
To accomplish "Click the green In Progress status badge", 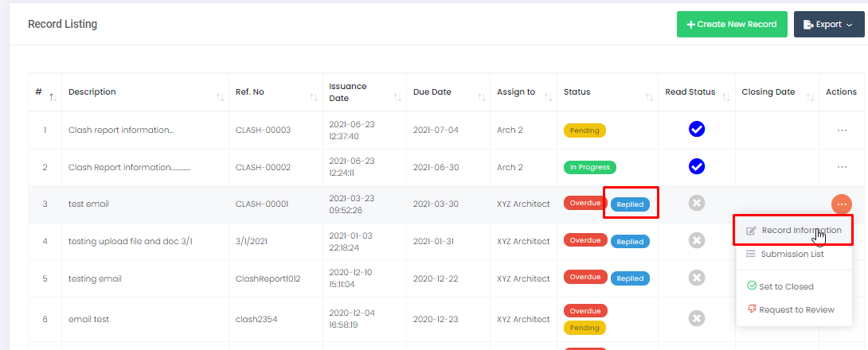I will tap(589, 167).
